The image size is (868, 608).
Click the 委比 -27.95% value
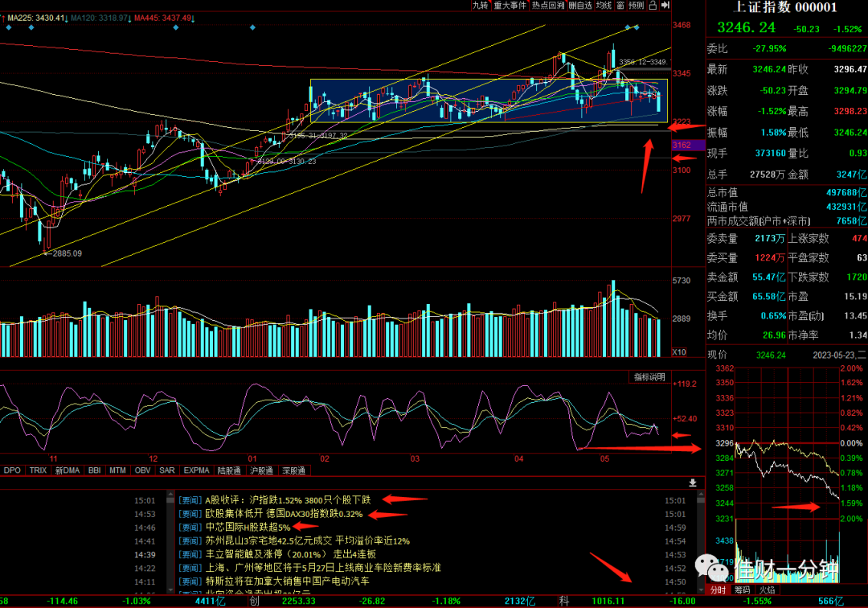[769, 49]
